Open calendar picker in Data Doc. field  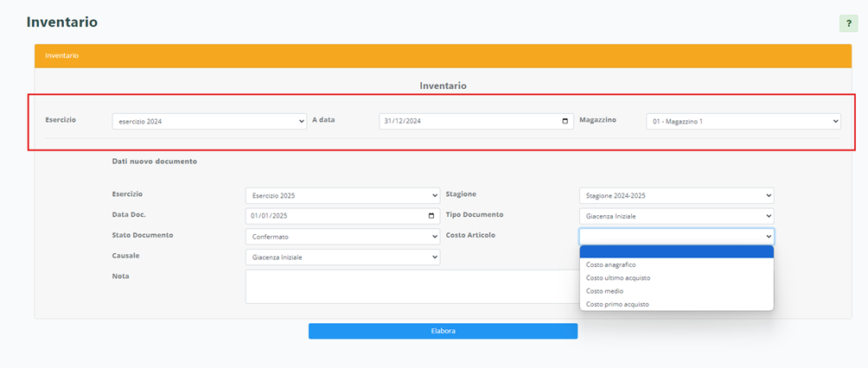(x=431, y=216)
